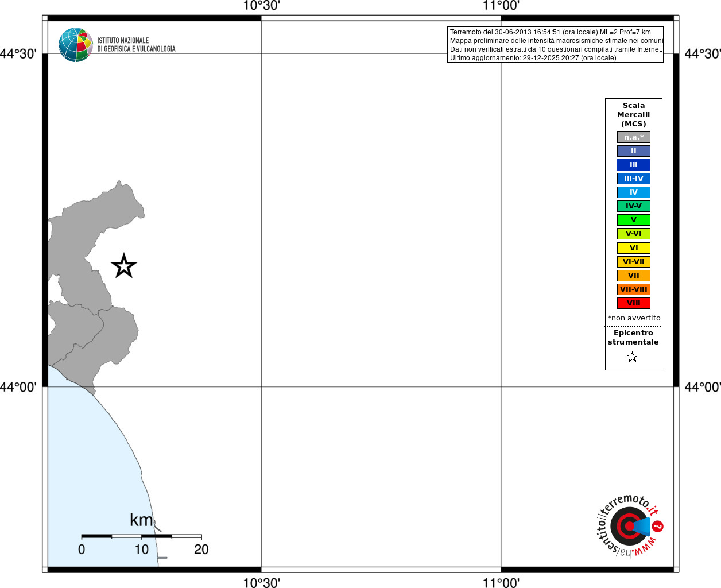This screenshot has width=721, height=588.
Task: Click the INGV globe logo
Action: pos(76,45)
